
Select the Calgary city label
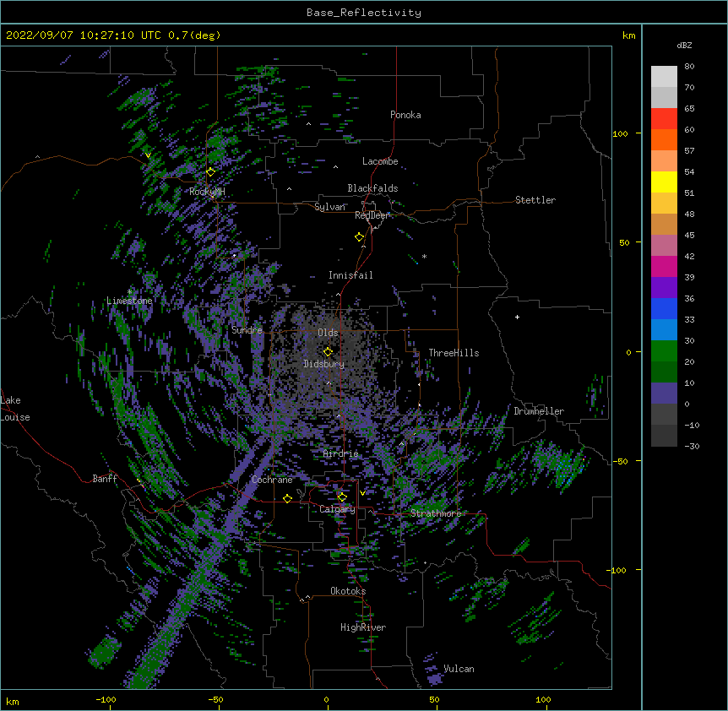coord(337,509)
